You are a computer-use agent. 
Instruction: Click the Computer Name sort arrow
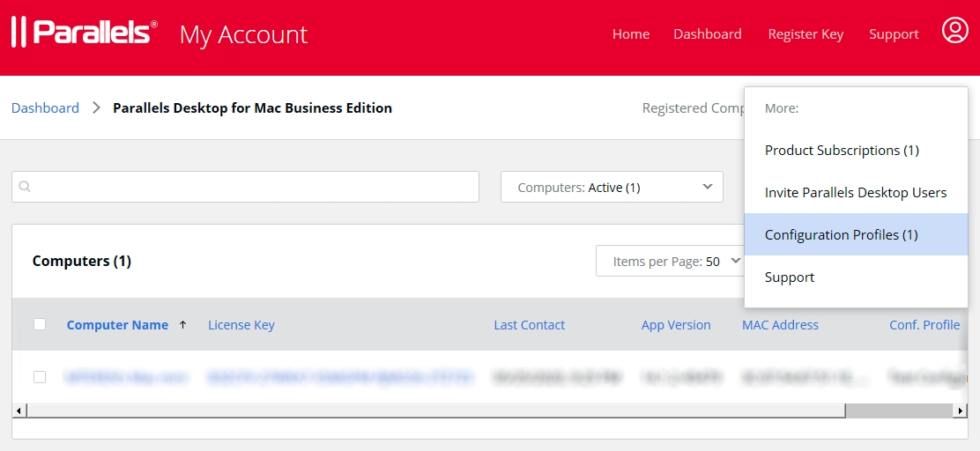click(182, 325)
